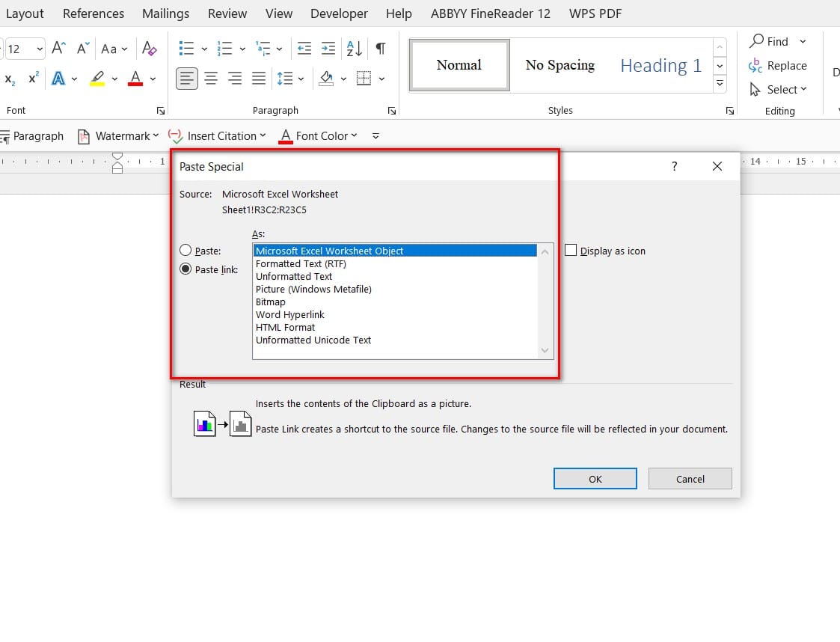Open the Developer tab

coord(339,13)
